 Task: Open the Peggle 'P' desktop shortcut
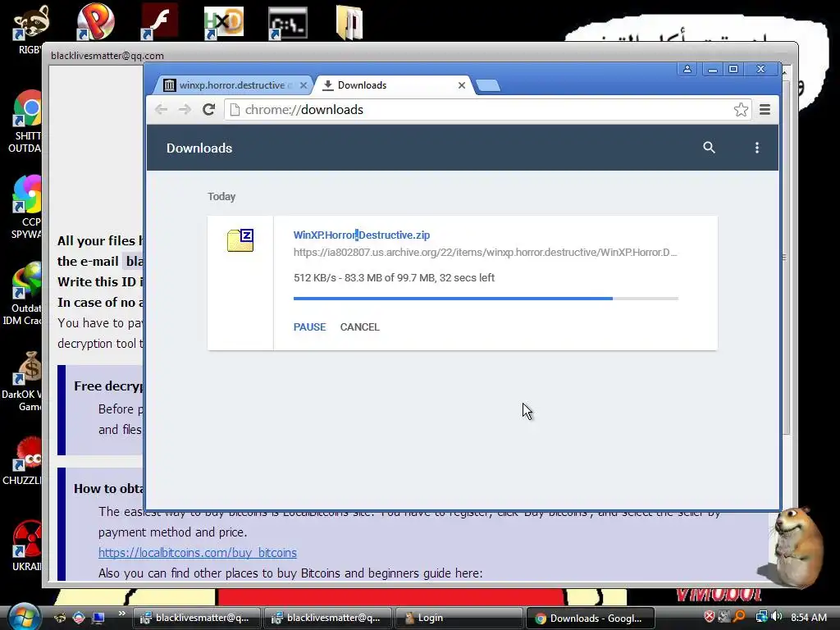point(95,22)
